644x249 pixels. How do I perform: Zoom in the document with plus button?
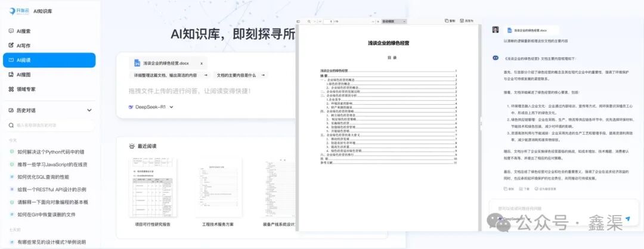(378, 21)
